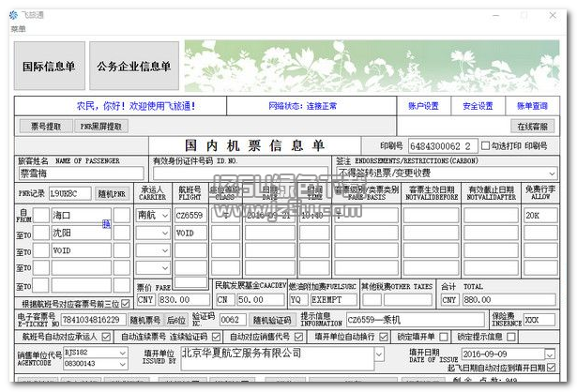Screen dimensions: 577x392
Task: Toggle 航班号自动对应承运人 checkbox
Action: pyautogui.click(x=106, y=337)
